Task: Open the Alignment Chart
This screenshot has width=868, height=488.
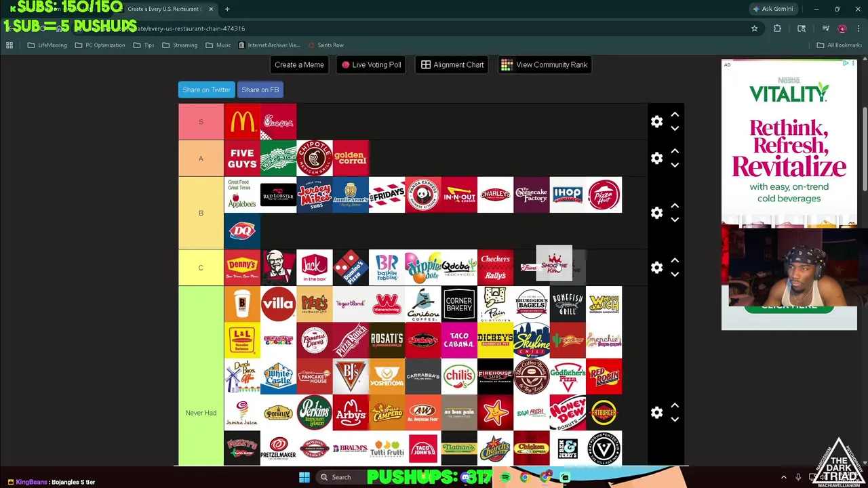Action: pos(452,64)
